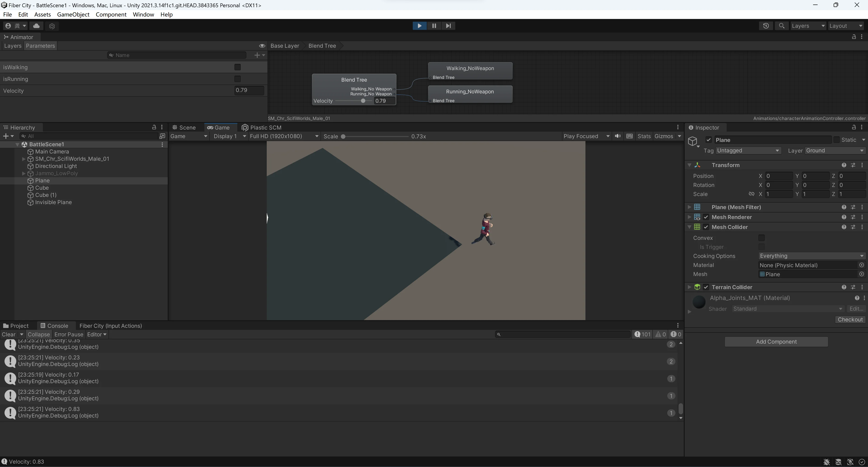Viewport: 868px width, 467px height.
Task: Click the Pause button in toolbar
Action: 434,26
